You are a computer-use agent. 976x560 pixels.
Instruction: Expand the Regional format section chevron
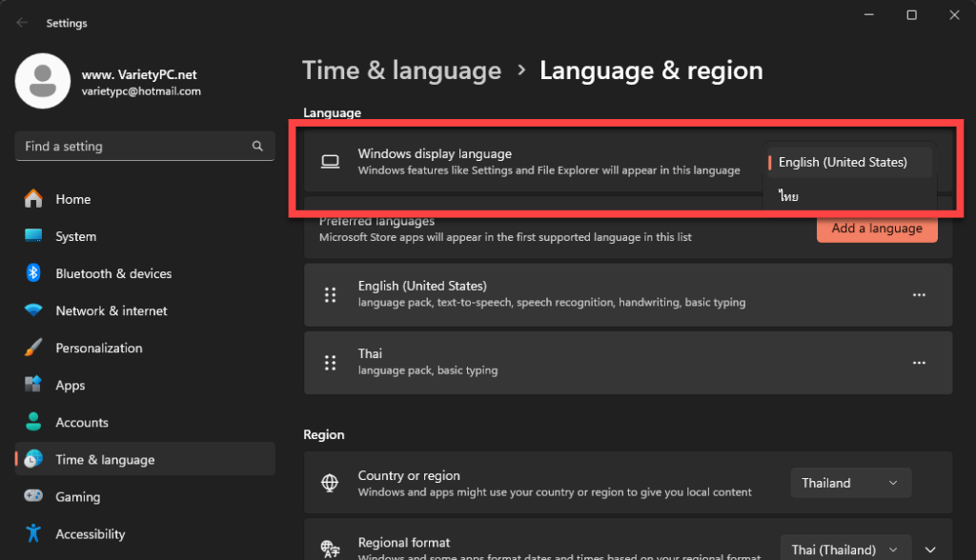pos(931,549)
